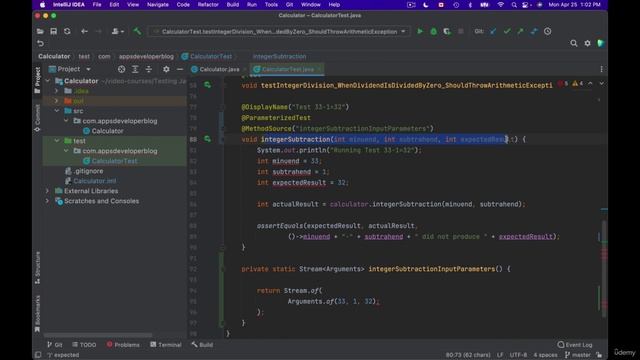Open the Problems tool window

[123, 345]
